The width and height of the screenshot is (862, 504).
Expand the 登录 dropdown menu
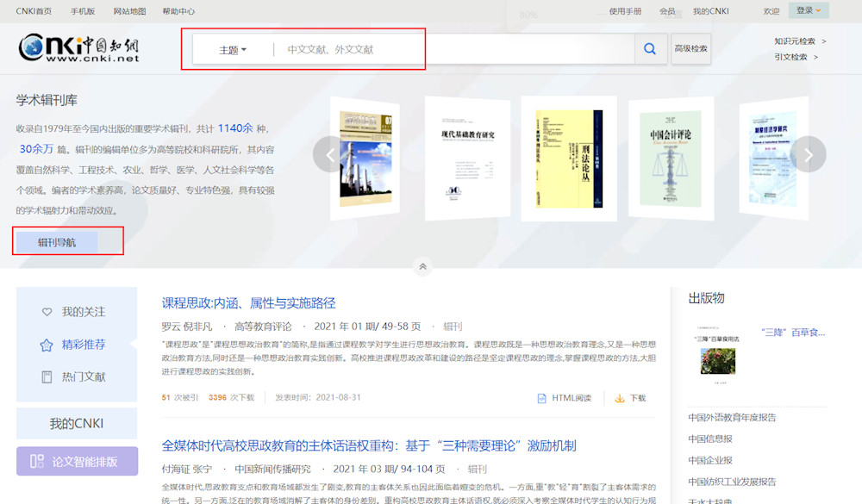click(x=809, y=10)
